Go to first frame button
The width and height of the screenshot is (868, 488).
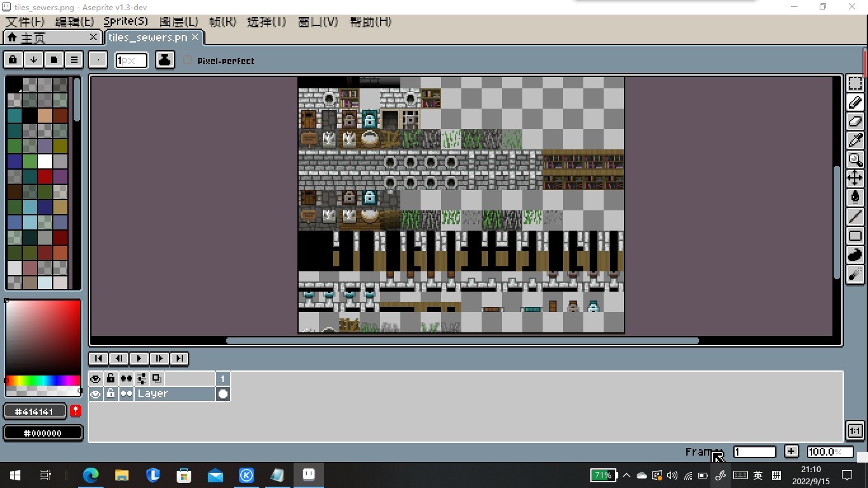click(98, 358)
